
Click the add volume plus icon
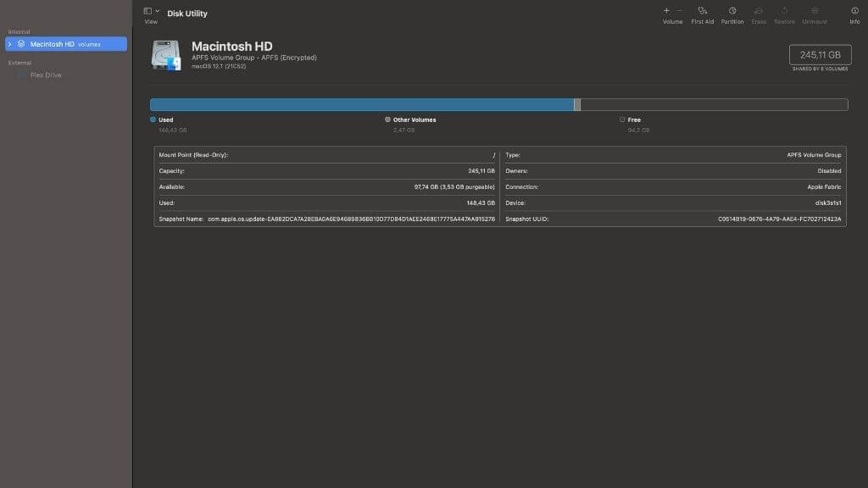tap(666, 11)
